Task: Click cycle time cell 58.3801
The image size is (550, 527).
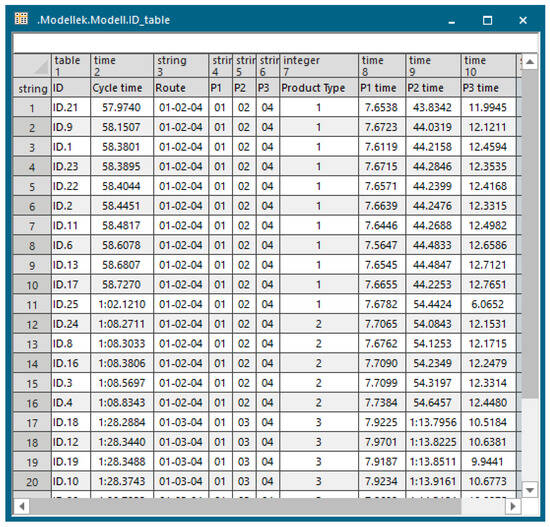Action: click(x=122, y=147)
